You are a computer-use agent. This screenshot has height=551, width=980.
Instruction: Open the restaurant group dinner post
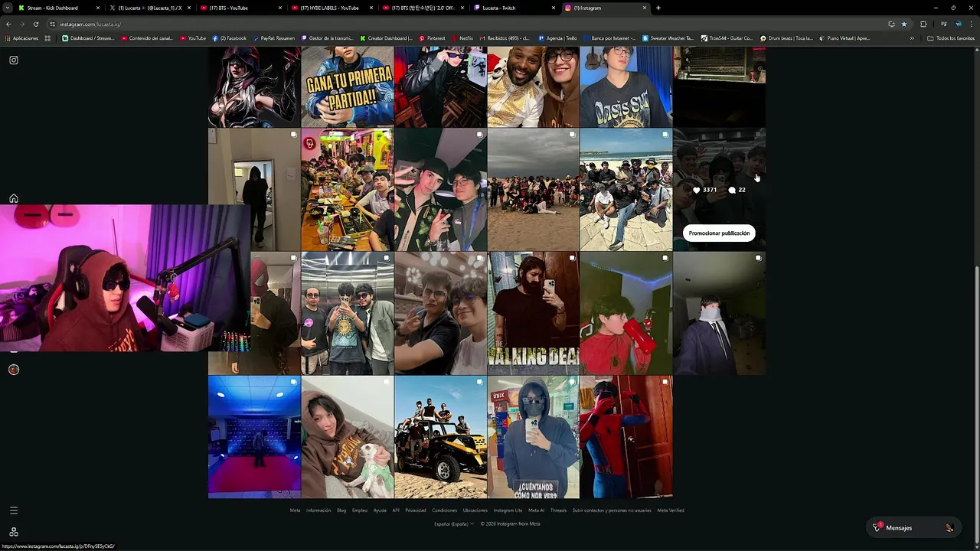pyautogui.click(x=348, y=190)
